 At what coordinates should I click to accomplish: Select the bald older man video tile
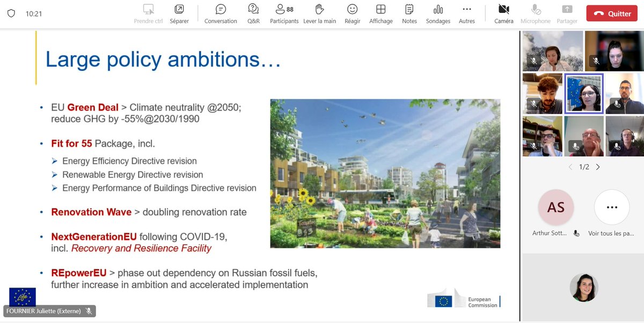[x=584, y=136]
